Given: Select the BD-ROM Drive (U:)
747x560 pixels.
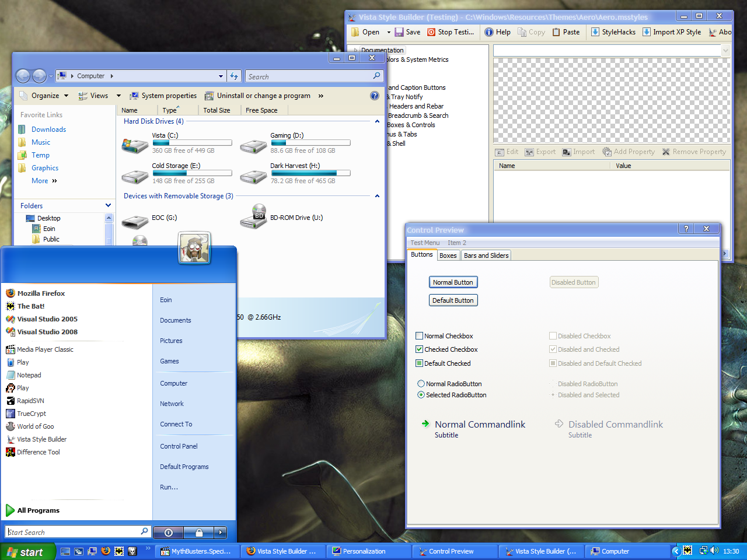Looking at the screenshot, I should [282, 218].
